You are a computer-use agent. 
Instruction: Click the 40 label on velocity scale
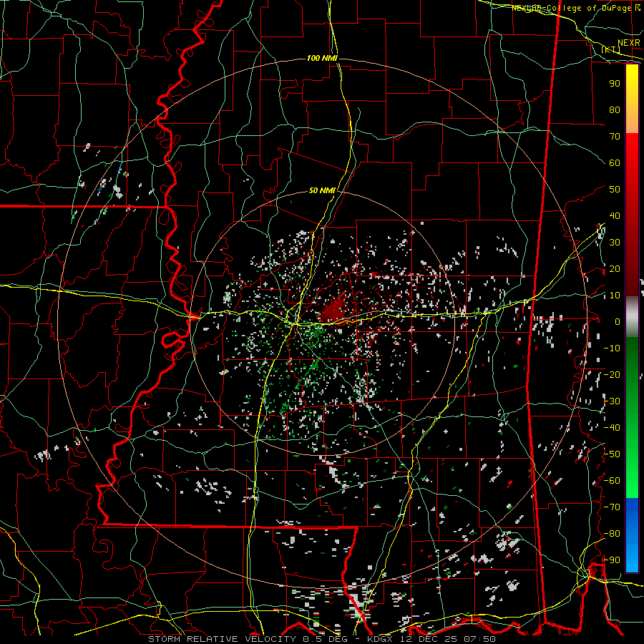tap(615, 215)
